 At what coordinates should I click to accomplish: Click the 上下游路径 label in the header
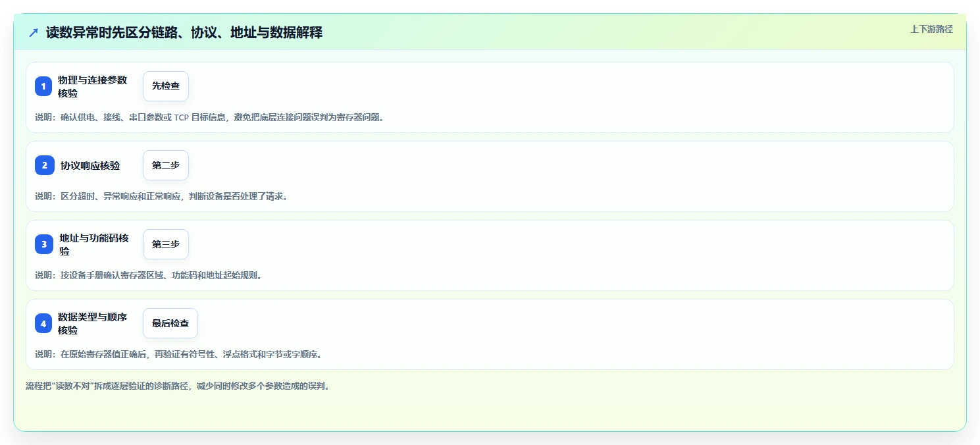coord(931,29)
